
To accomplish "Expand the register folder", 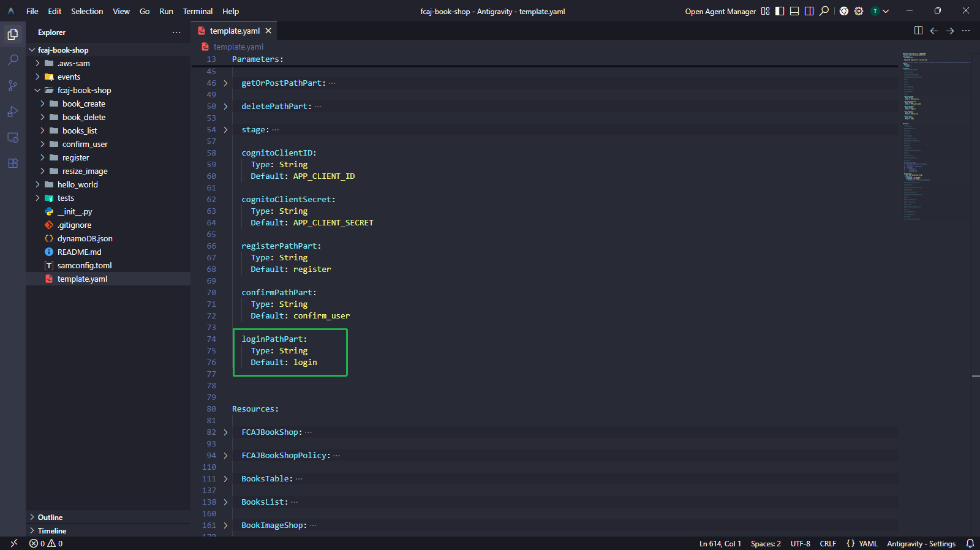I will coord(108,158).
